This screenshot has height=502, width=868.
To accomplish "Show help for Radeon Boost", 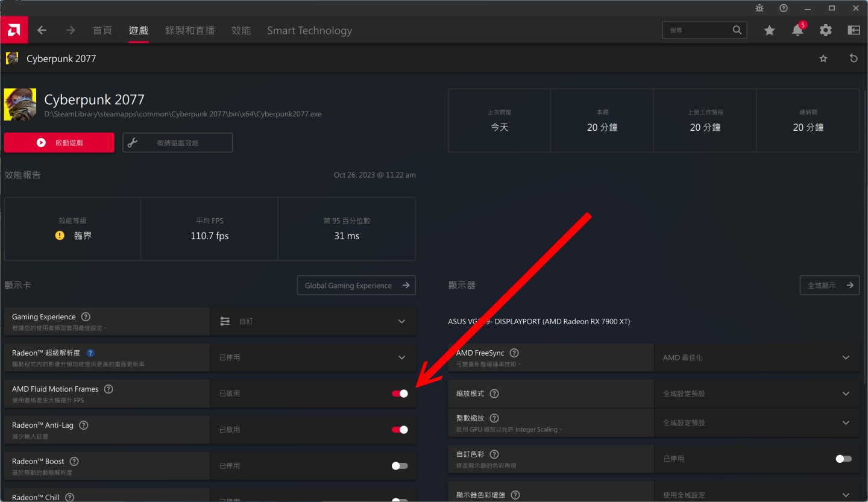I will coord(74,462).
